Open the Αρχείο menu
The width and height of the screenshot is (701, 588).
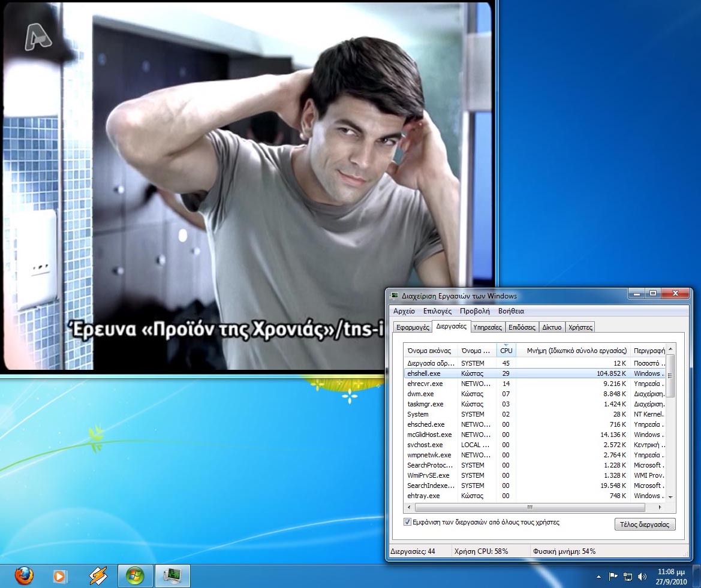point(404,311)
